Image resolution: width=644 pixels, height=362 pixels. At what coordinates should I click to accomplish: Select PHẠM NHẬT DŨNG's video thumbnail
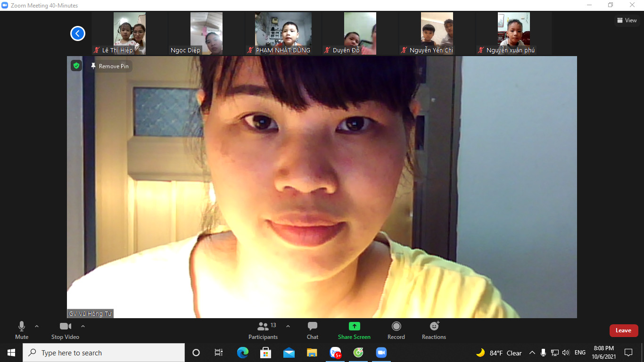coord(283,33)
